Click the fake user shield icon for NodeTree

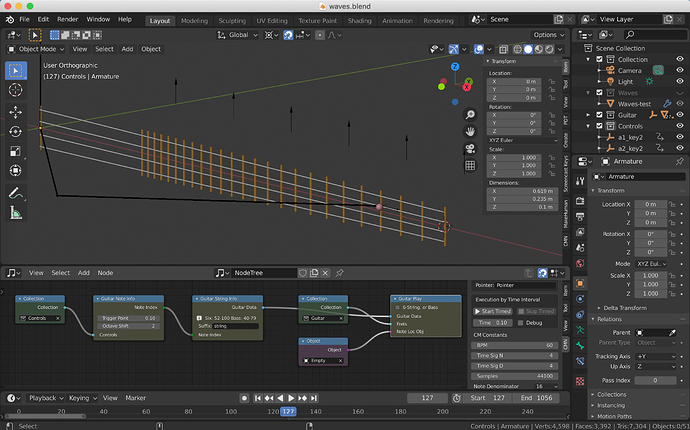pyautogui.click(x=303, y=273)
